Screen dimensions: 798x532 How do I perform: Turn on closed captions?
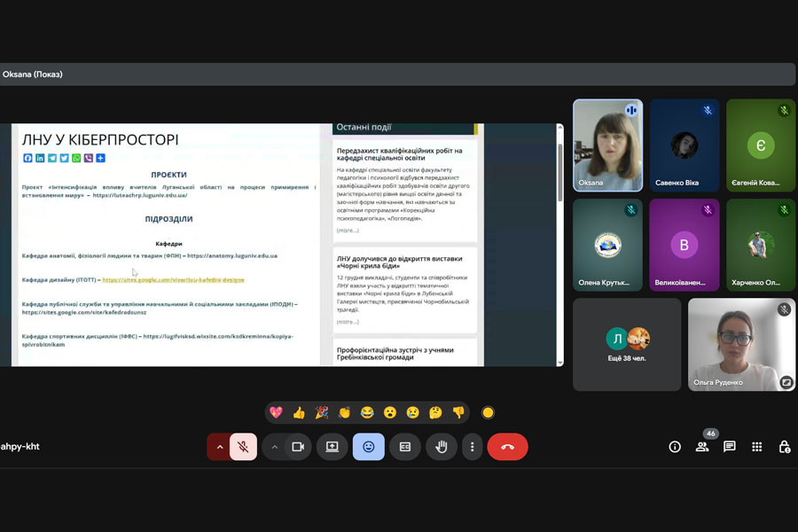tap(405, 447)
